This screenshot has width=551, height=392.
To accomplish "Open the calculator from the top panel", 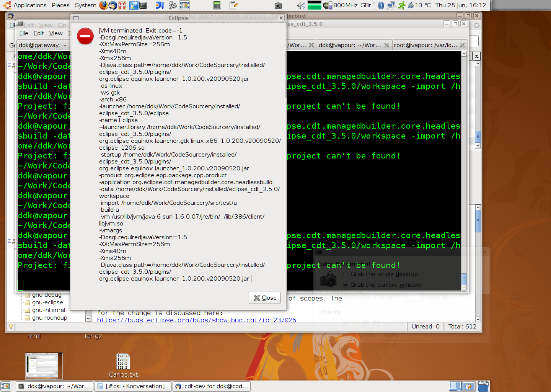I will coord(217,5).
